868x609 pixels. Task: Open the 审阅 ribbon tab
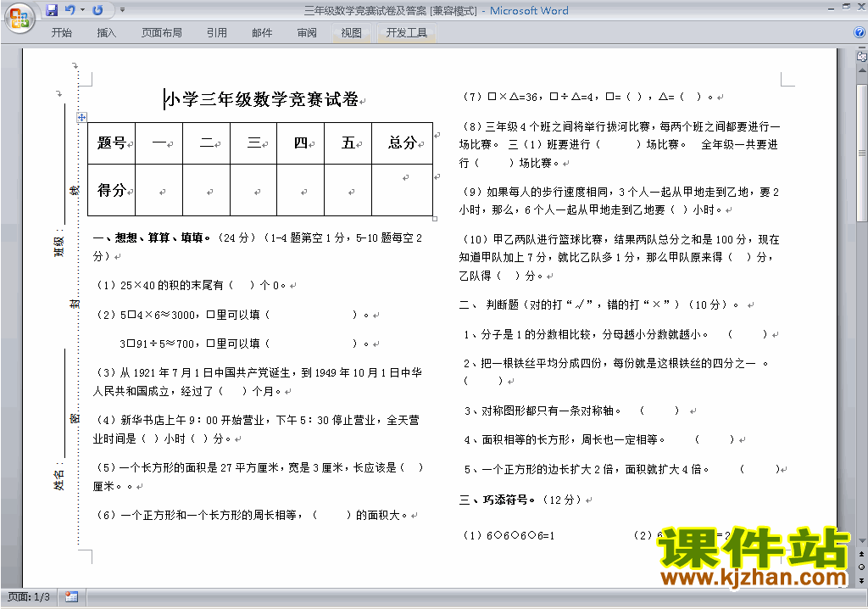[x=307, y=33]
